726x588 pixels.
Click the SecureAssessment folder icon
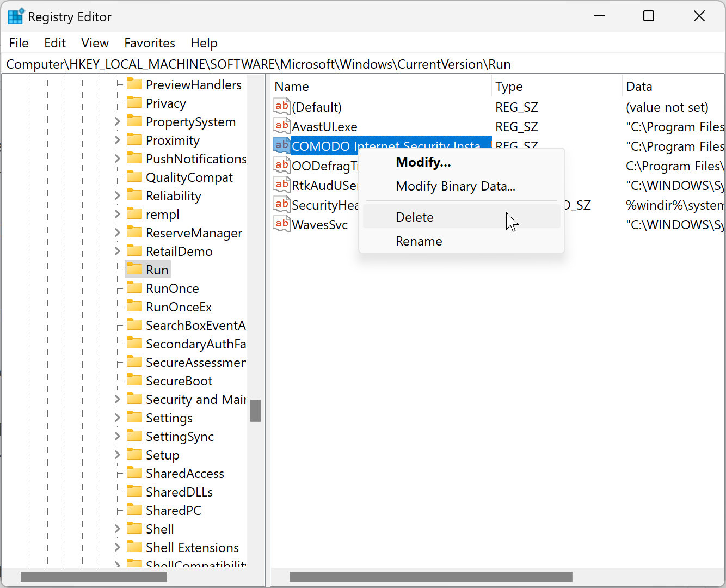[134, 362]
